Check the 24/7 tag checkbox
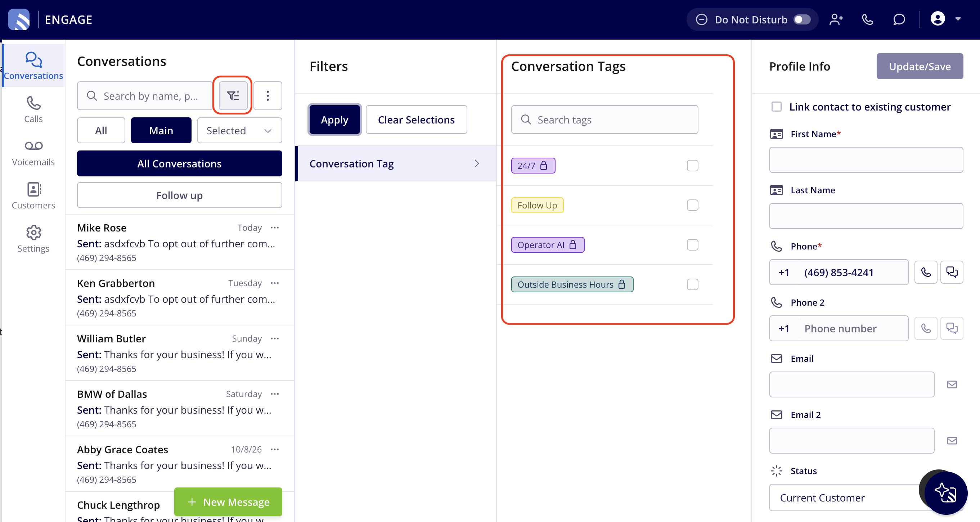Image resolution: width=980 pixels, height=522 pixels. [692, 166]
